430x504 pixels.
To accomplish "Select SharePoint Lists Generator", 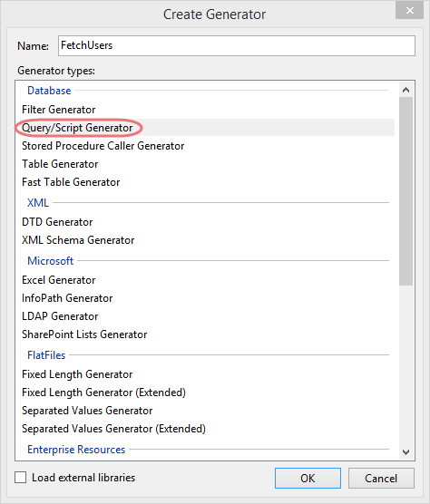I will (204, 334).
